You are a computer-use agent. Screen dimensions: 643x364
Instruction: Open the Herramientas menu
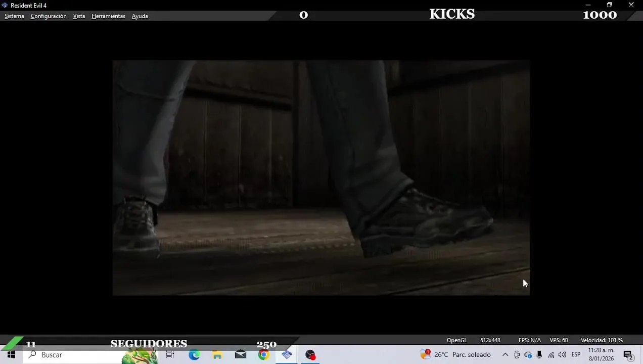coord(108,16)
